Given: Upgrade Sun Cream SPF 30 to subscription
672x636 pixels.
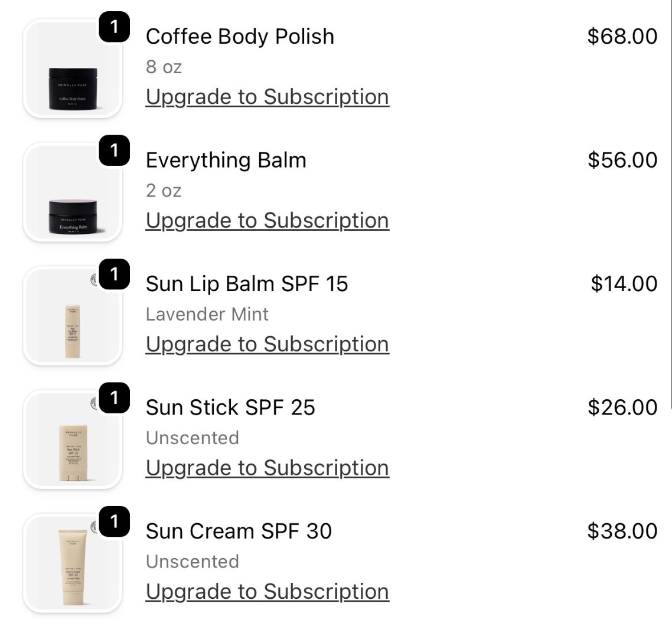Looking at the screenshot, I should coord(267,591).
